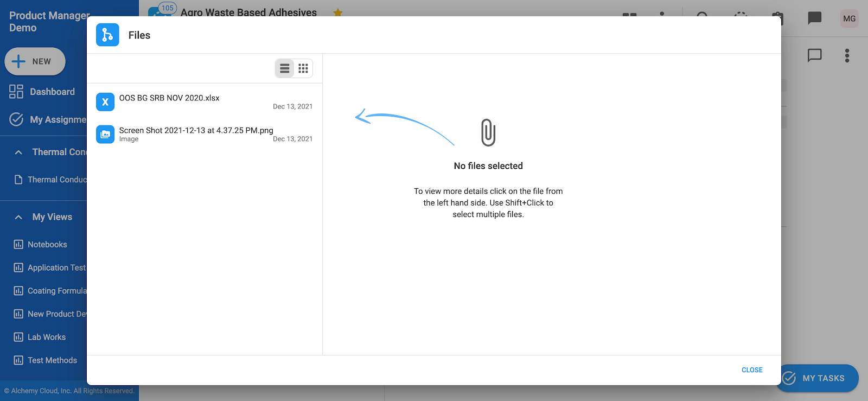Open the vertical three-dot more menu
The image size is (868, 401).
point(847,55)
